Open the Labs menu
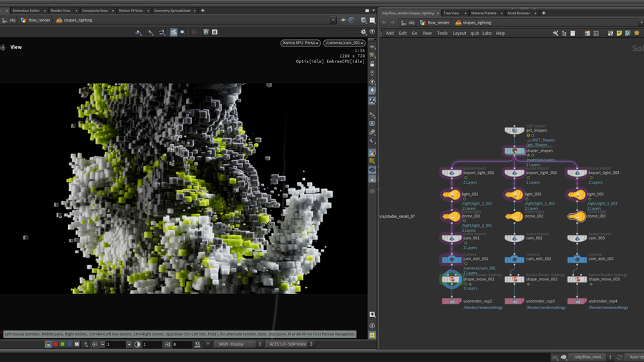The height and width of the screenshot is (362, 644). click(x=487, y=33)
